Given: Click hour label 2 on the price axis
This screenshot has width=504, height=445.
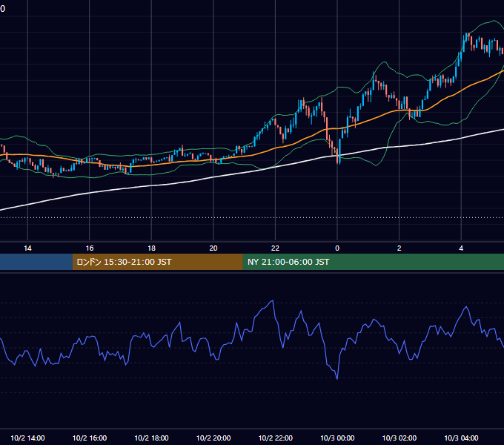Looking at the screenshot, I should tap(399, 248).
